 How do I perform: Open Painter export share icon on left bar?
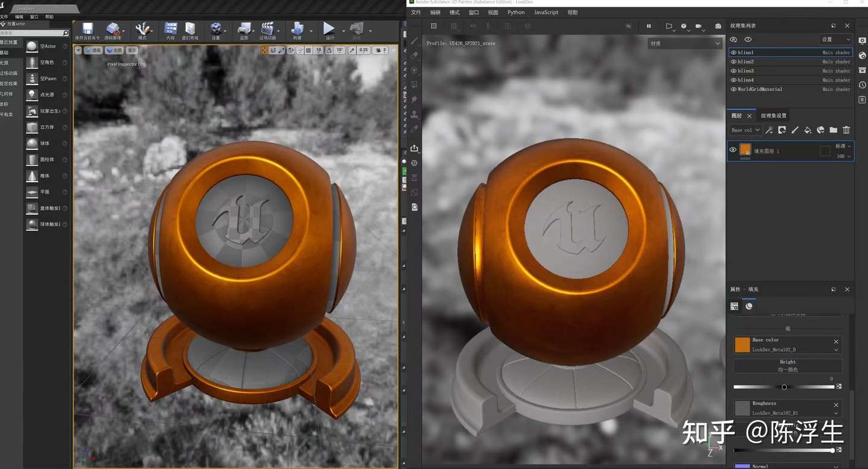point(414,148)
